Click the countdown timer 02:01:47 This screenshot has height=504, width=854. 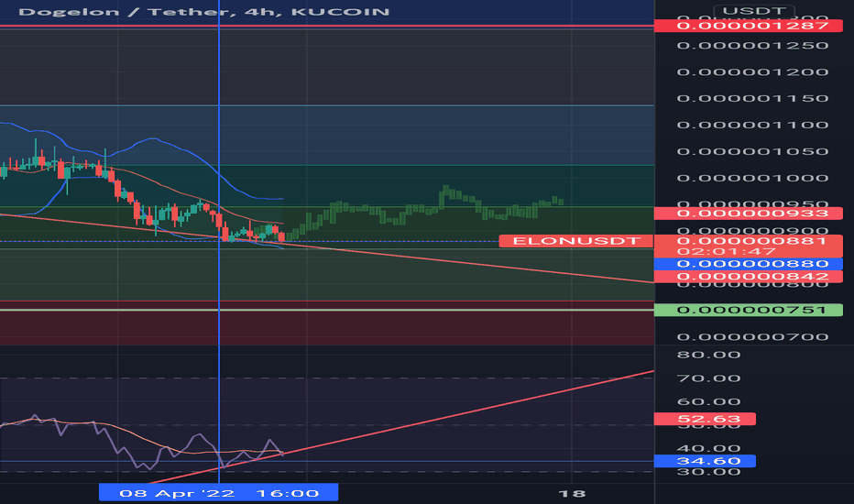(727, 251)
